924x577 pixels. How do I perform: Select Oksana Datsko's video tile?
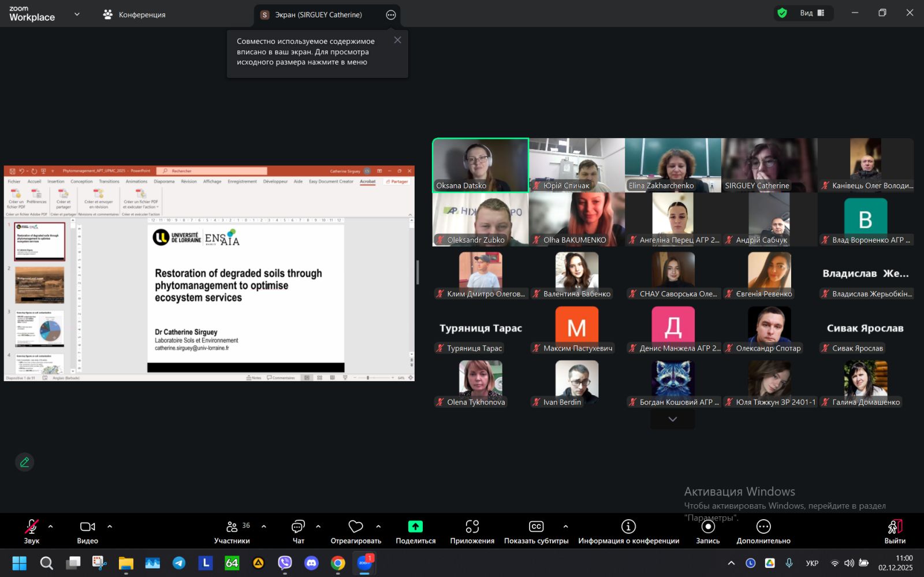point(480,165)
